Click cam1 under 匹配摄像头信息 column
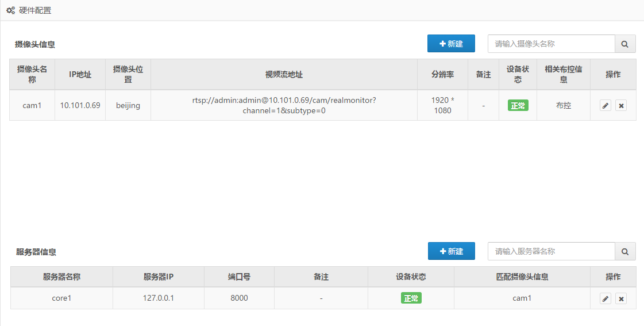 [522, 298]
